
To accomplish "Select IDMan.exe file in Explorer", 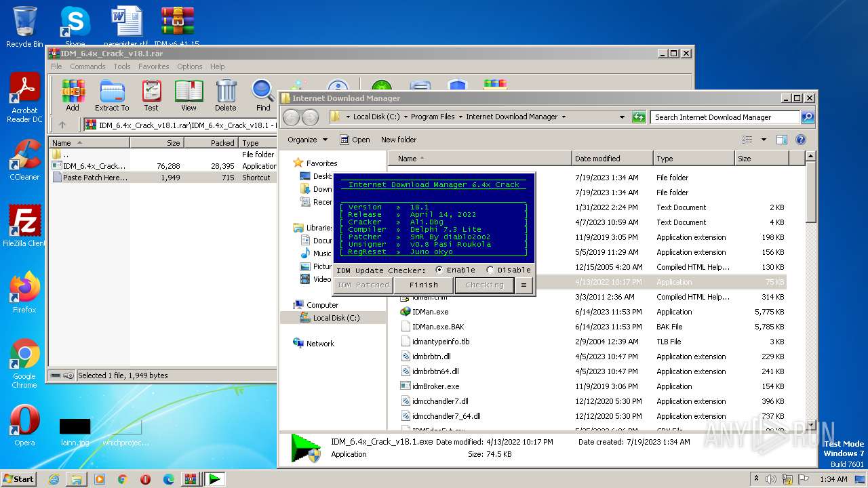I will tap(430, 312).
